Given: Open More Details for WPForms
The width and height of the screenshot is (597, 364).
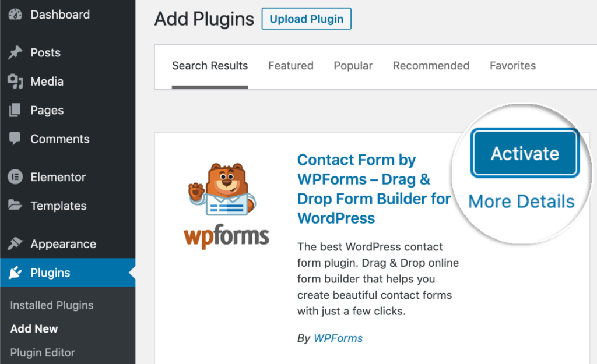Looking at the screenshot, I should 521,201.
